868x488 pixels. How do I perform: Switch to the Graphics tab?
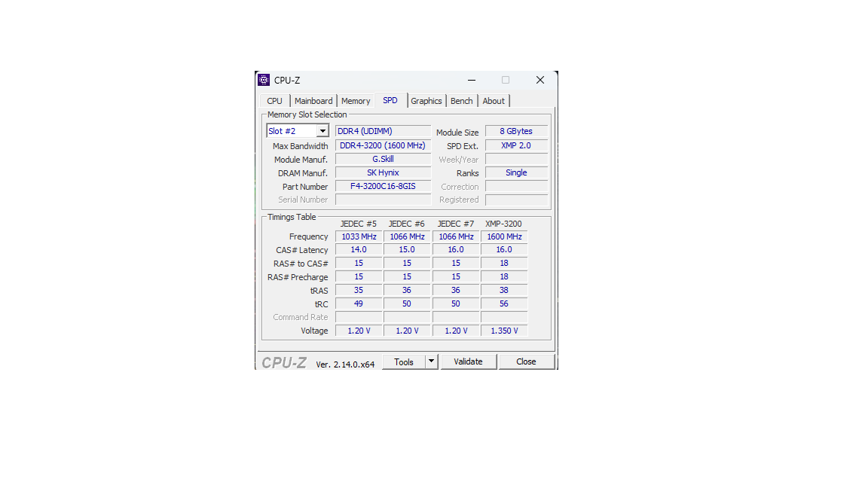click(x=426, y=101)
